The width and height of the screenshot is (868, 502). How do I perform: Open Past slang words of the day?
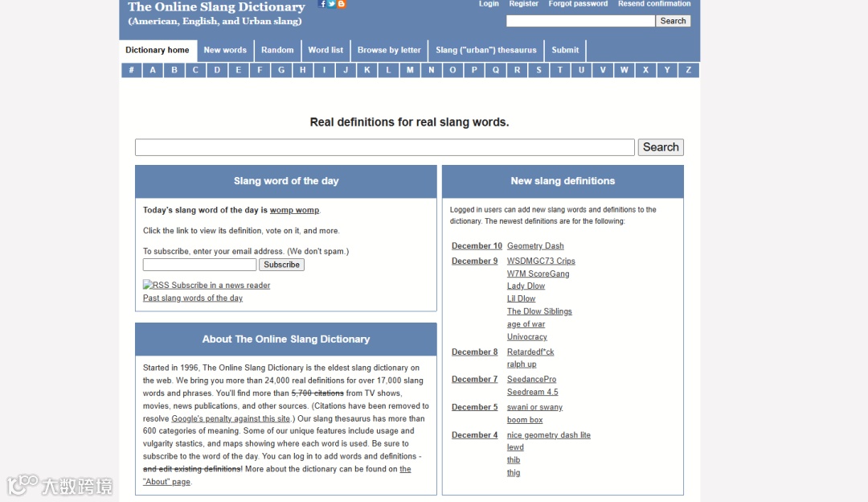tap(193, 298)
